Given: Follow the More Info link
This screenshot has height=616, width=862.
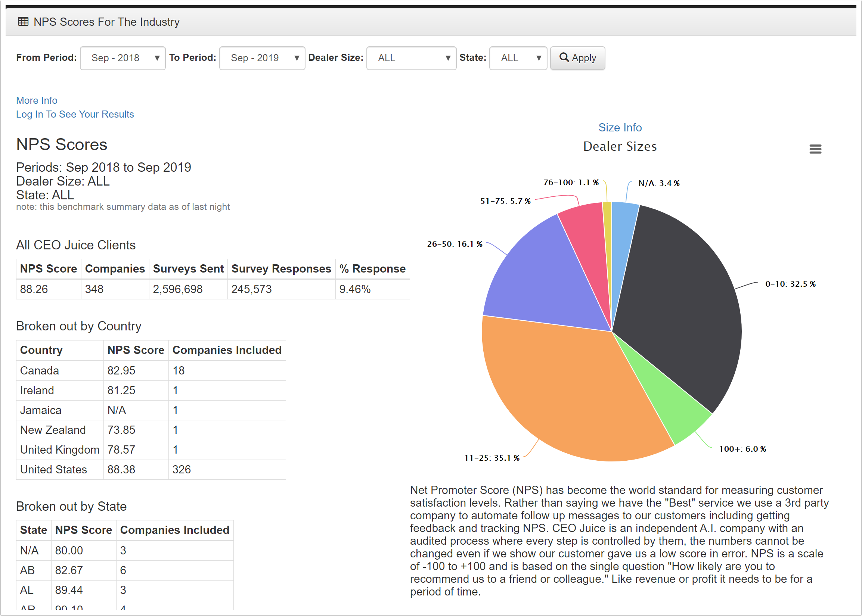Looking at the screenshot, I should pos(37,100).
